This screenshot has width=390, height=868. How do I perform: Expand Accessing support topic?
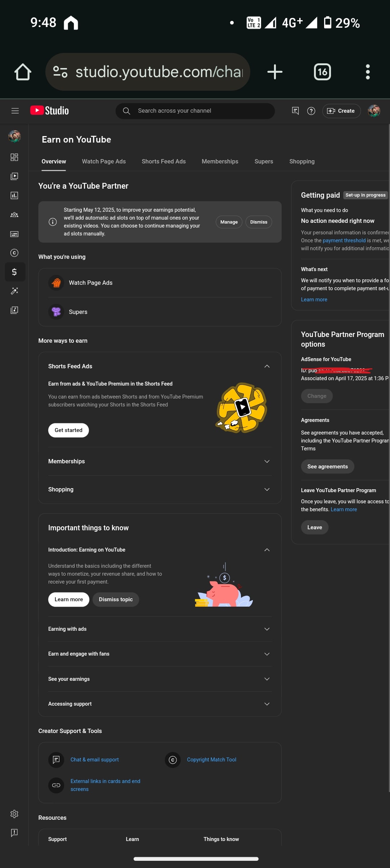coord(267,704)
